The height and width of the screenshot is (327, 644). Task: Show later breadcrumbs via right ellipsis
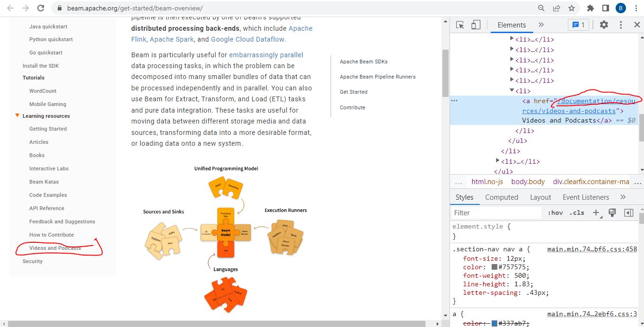point(638,182)
